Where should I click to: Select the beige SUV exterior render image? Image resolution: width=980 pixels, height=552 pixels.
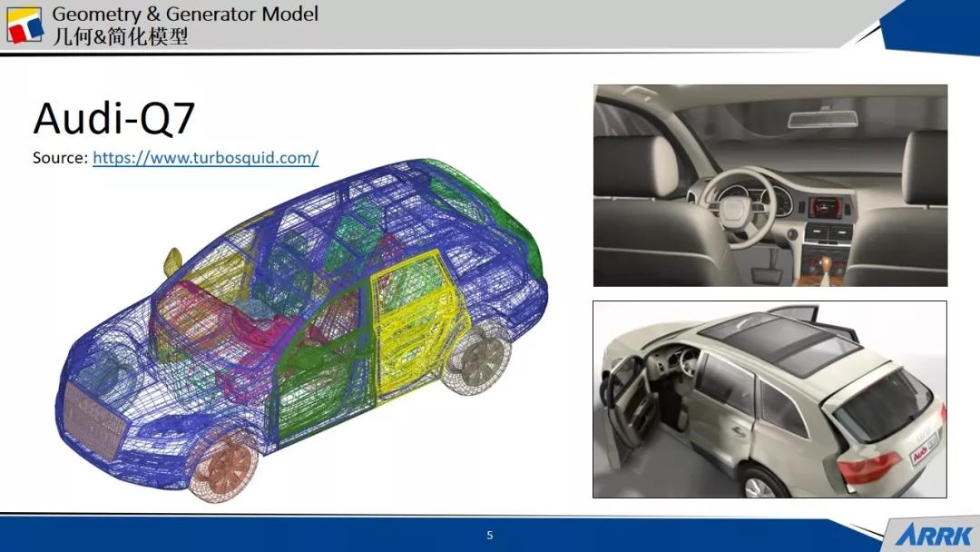[x=769, y=399]
